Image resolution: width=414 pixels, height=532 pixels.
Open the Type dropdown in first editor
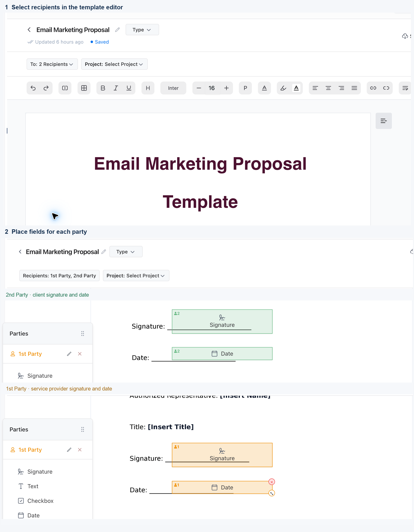coord(142,30)
